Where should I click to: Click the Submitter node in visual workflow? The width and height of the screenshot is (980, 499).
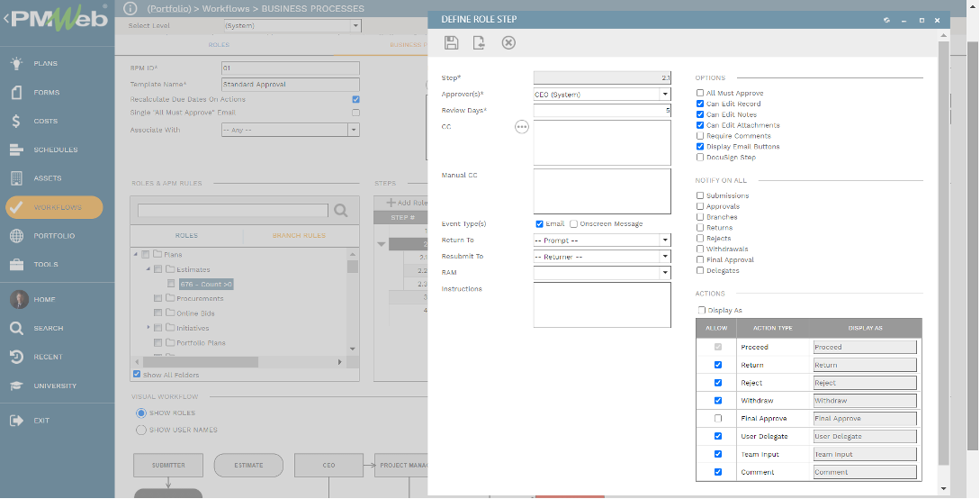(168, 466)
